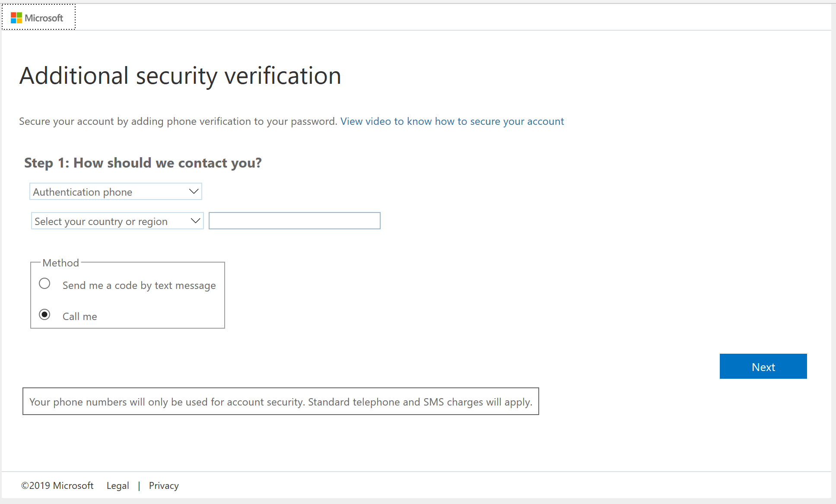Click the Next button to proceed
The width and height of the screenshot is (836, 504).
[x=763, y=366]
